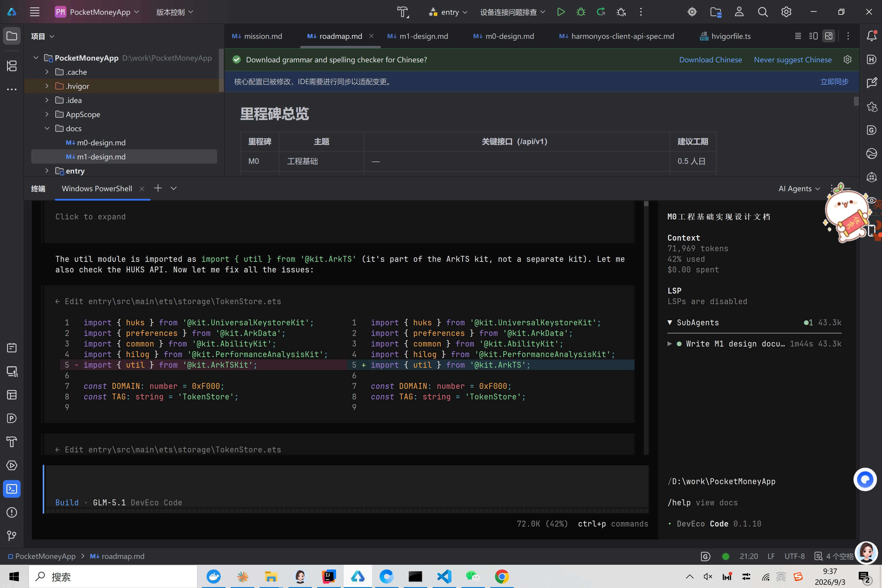Viewport: 882px width, 588px height.
Task: Click the editor vertical scrollbar thumb
Action: click(856, 101)
